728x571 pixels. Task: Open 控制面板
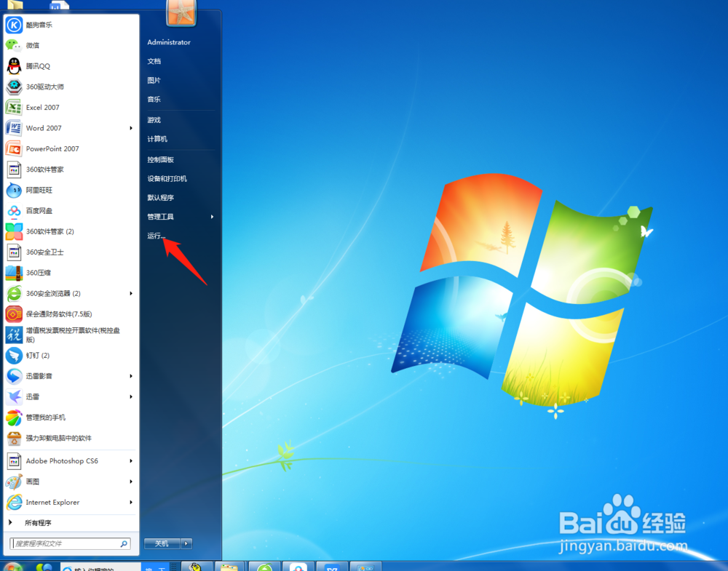[x=161, y=159]
